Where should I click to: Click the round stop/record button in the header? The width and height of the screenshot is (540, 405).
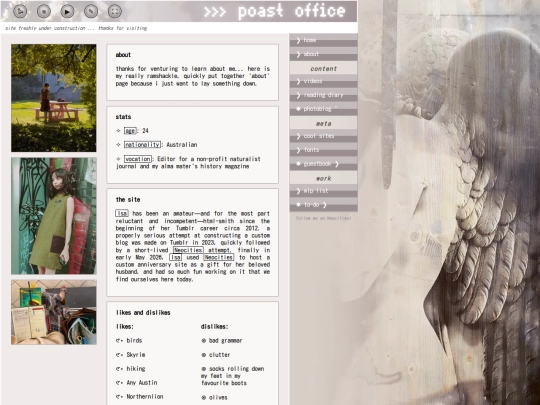[x=44, y=11]
